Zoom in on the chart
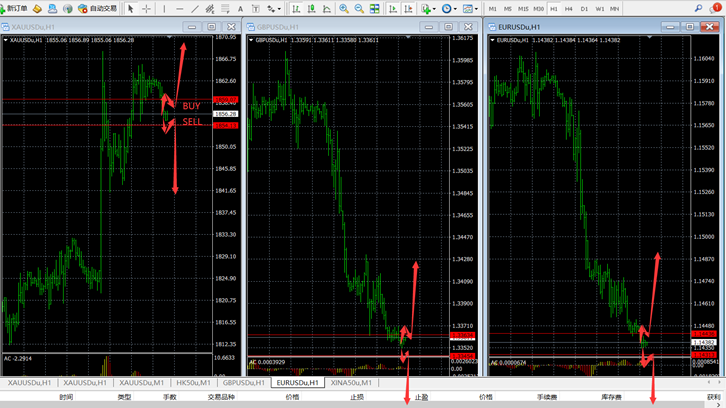This screenshot has height=408, width=726. pos(344,8)
